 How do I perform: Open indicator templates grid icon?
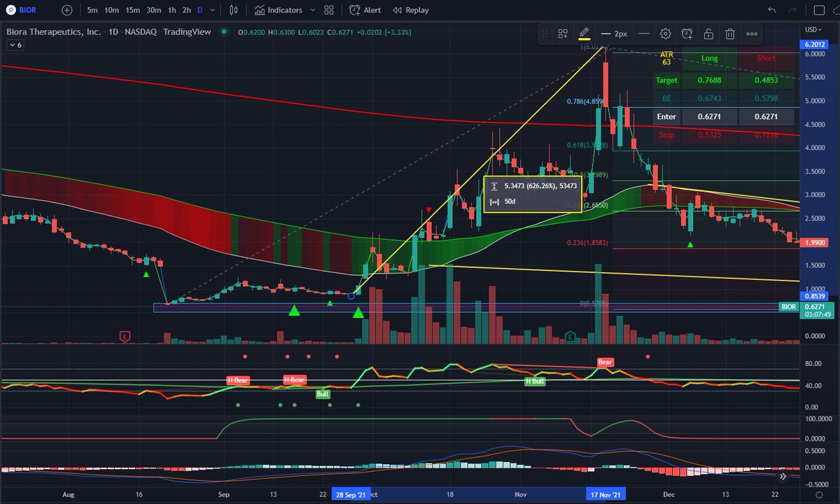328,10
